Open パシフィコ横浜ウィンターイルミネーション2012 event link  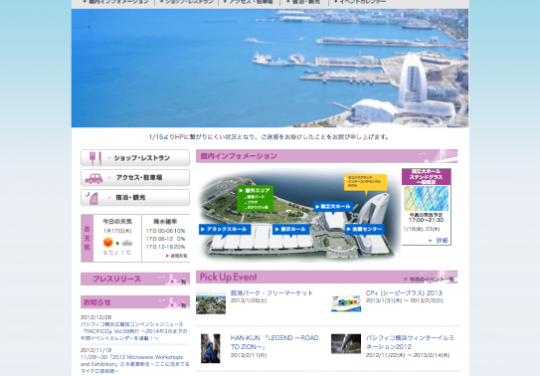pyautogui.click(x=410, y=342)
